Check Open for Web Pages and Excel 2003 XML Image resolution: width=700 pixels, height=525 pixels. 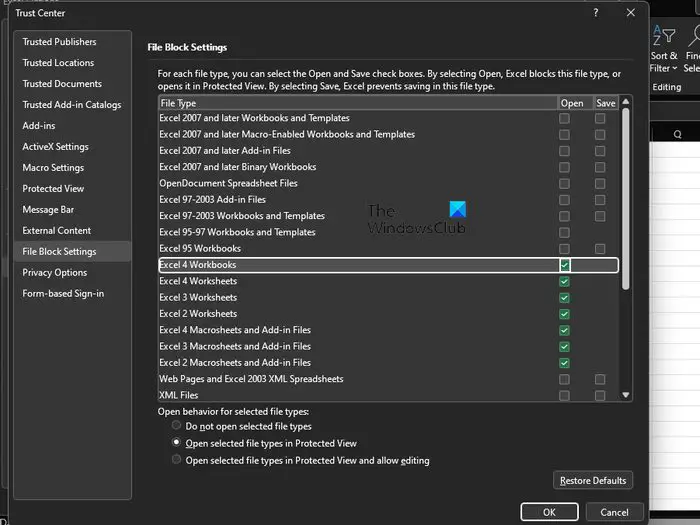564,379
